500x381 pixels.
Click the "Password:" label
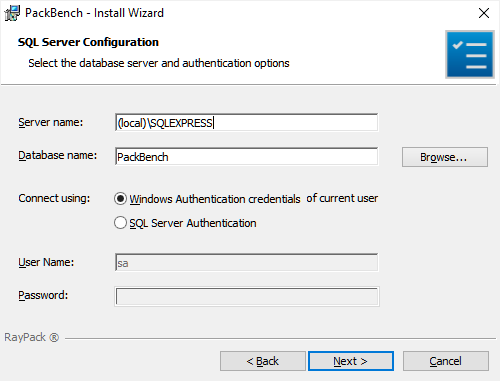[43, 295]
